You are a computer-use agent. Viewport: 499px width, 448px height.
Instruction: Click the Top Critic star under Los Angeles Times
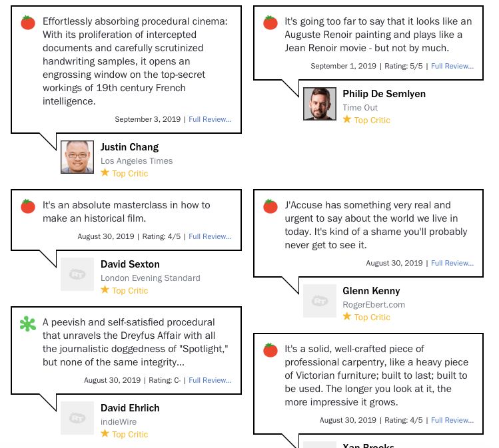tap(105, 172)
